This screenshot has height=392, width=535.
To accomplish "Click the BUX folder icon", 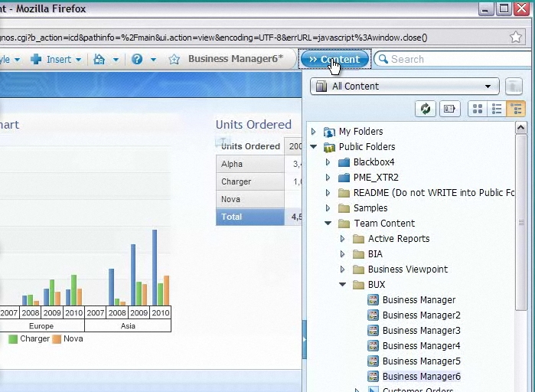I will (x=358, y=285).
